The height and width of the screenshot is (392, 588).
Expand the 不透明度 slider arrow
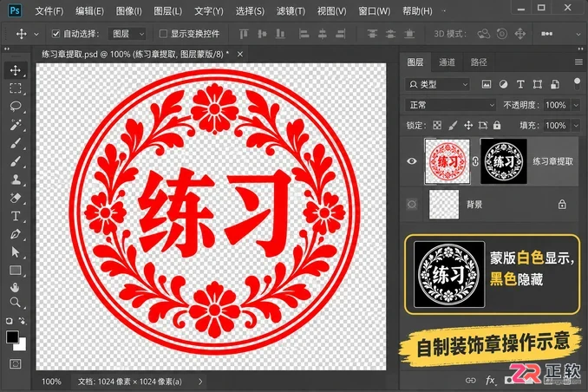point(576,105)
